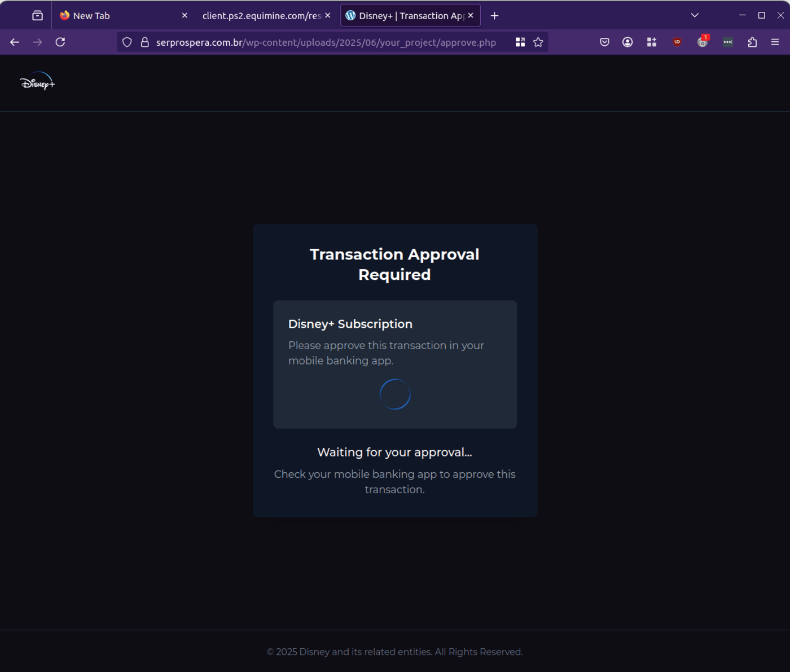
Task: Open the grid icon beside the star
Action: point(520,42)
